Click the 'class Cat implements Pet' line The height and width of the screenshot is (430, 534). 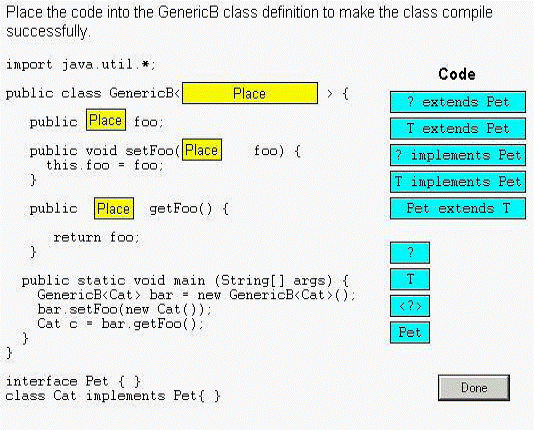click(x=113, y=396)
